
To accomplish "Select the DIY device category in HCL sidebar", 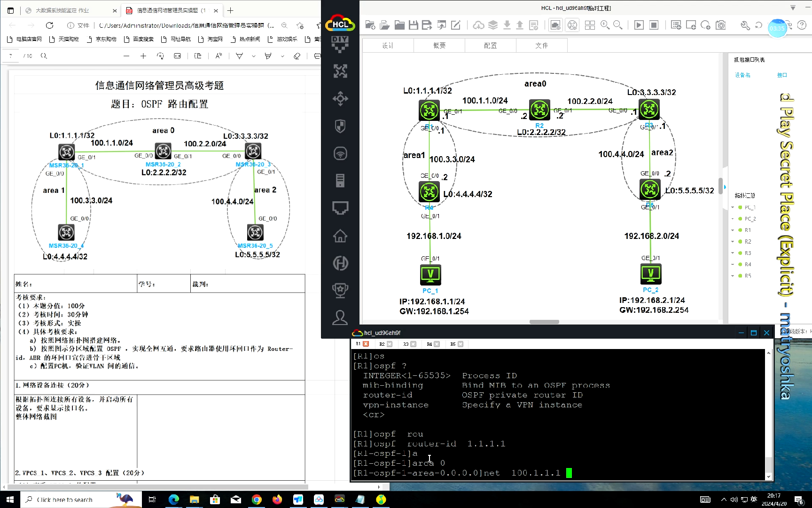I will point(340,44).
